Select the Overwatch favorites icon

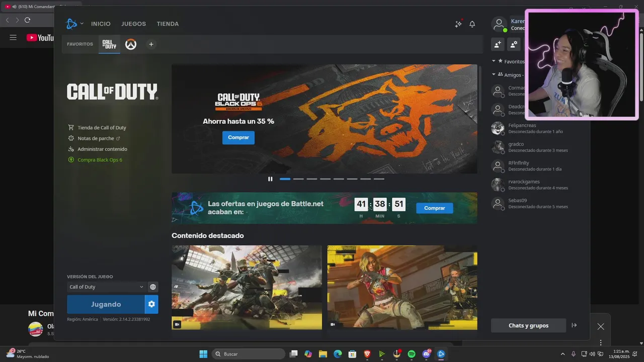(x=131, y=44)
